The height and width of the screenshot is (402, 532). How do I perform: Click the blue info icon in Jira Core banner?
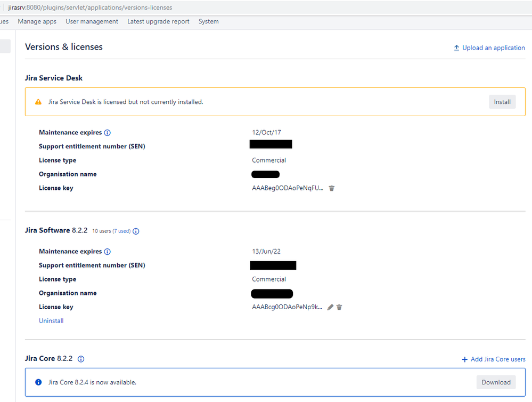(x=38, y=382)
